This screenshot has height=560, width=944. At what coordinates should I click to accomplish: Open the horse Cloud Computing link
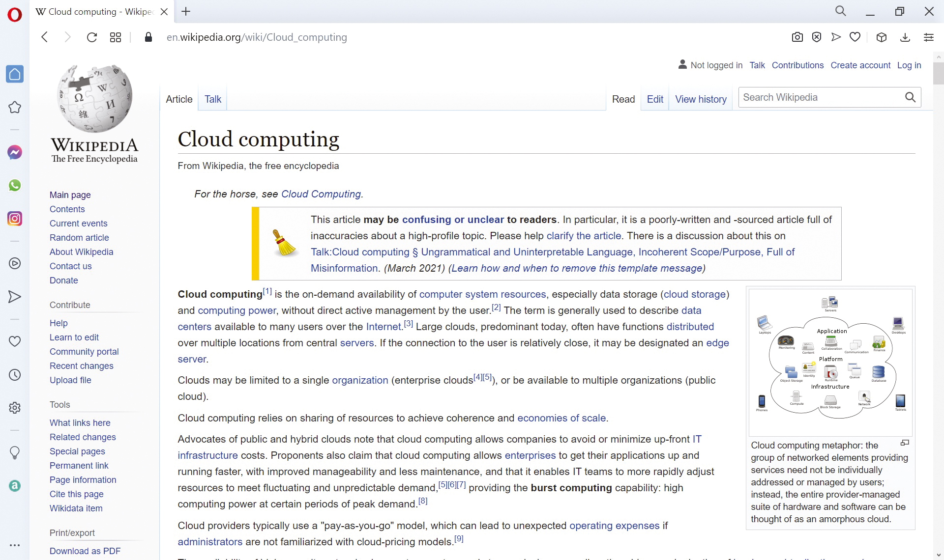coord(321,194)
